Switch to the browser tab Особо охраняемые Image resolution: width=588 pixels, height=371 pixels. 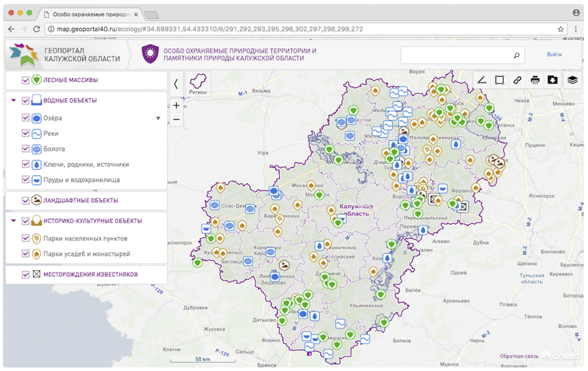pos(91,14)
